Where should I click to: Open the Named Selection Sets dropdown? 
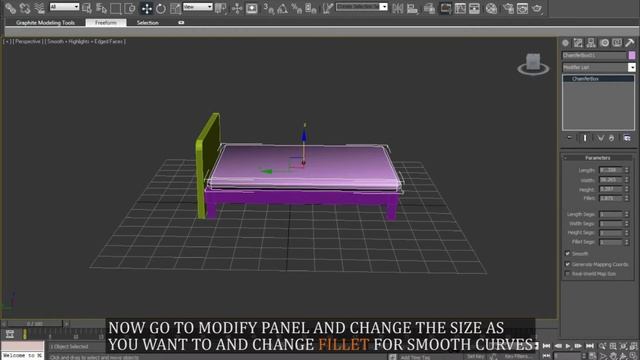point(361,7)
